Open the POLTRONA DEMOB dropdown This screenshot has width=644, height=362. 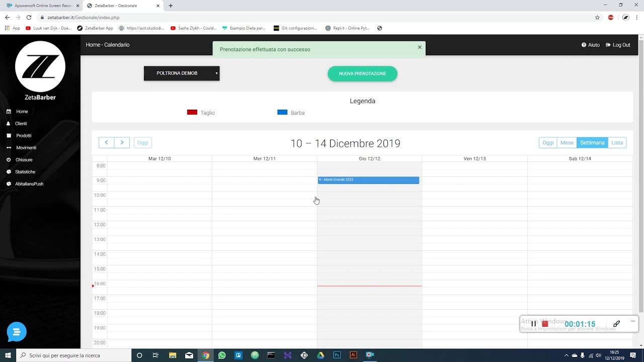(x=182, y=73)
